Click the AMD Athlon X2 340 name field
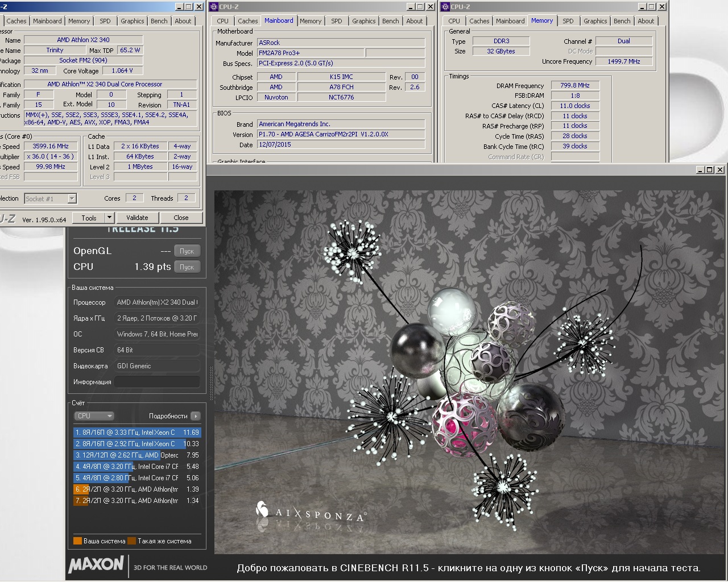Screen dimensions: 728x582 tap(83, 40)
